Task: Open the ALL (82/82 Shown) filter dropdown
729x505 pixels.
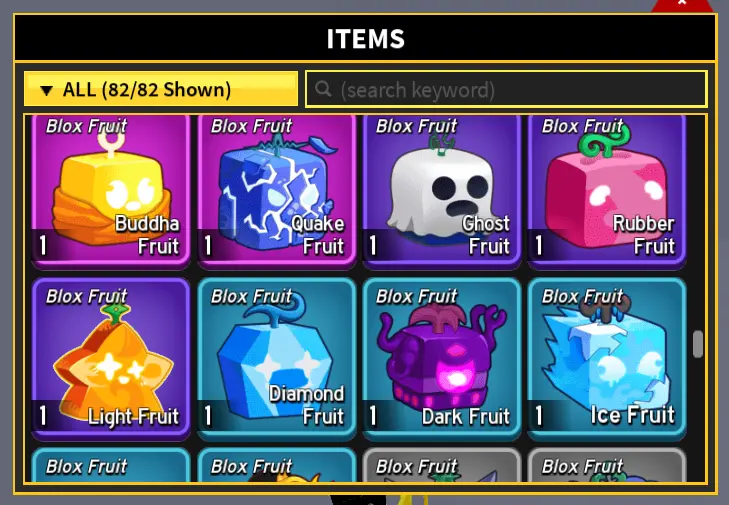Action: 161,89
